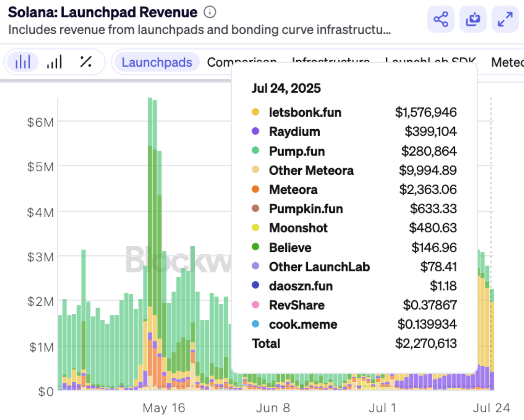Click the Jun 8 x-axis label
This screenshot has height=420, width=524.
[x=273, y=408]
